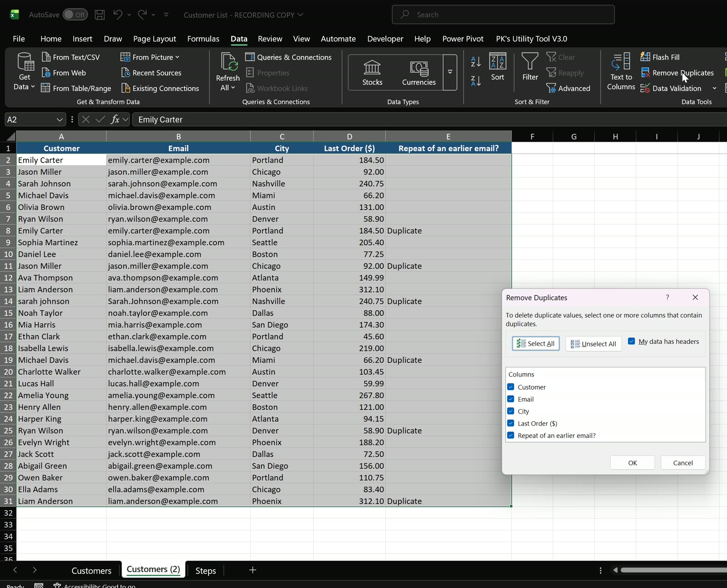This screenshot has height=588, width=727.
Task: Expand the From Picture dropdown
Action: click(177, 57)
